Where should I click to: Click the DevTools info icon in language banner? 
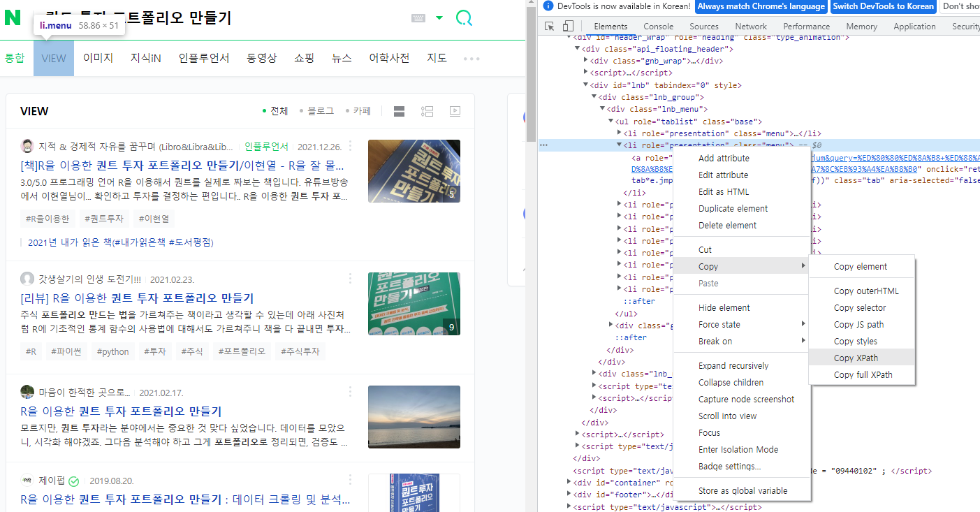[548, 6]
